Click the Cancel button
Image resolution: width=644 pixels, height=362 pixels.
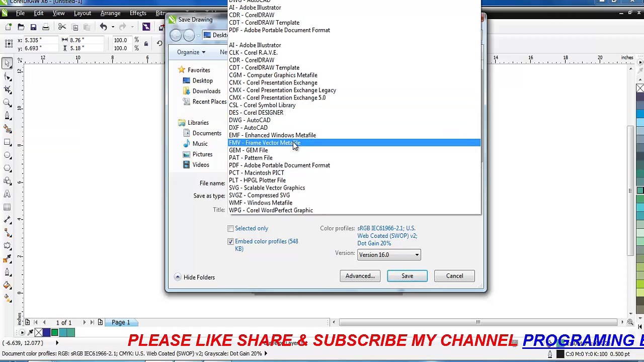click(454, 276)
